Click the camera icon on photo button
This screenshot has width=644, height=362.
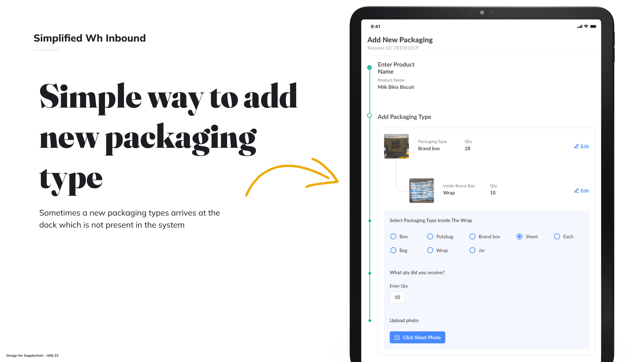pyautogui.click(x=397, y=338)
